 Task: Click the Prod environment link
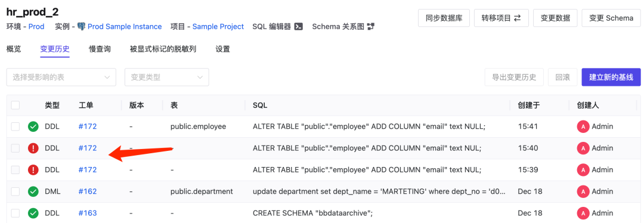click(36, 27)
